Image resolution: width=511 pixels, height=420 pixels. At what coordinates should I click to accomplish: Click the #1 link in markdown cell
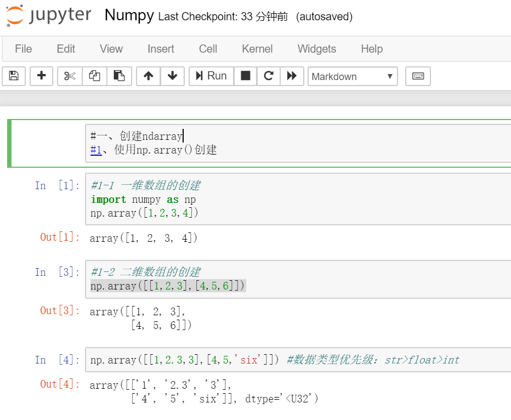96,150
